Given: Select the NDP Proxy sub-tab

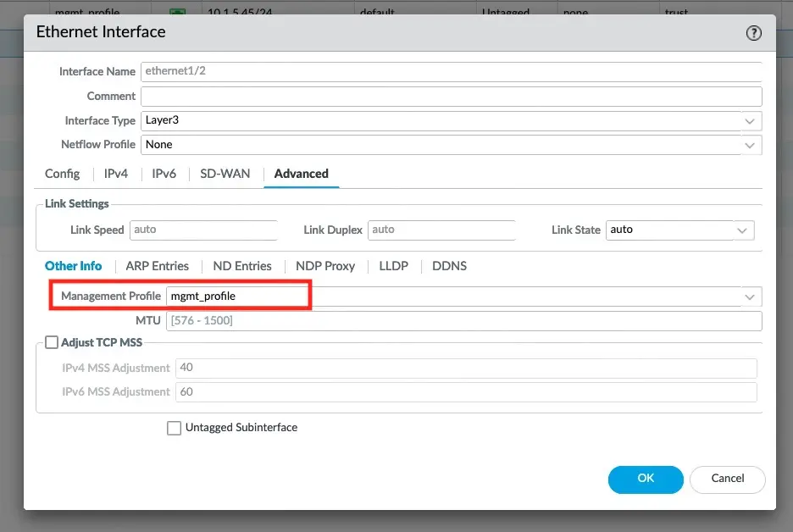Looking at the screenshot, I should (325, 266).
